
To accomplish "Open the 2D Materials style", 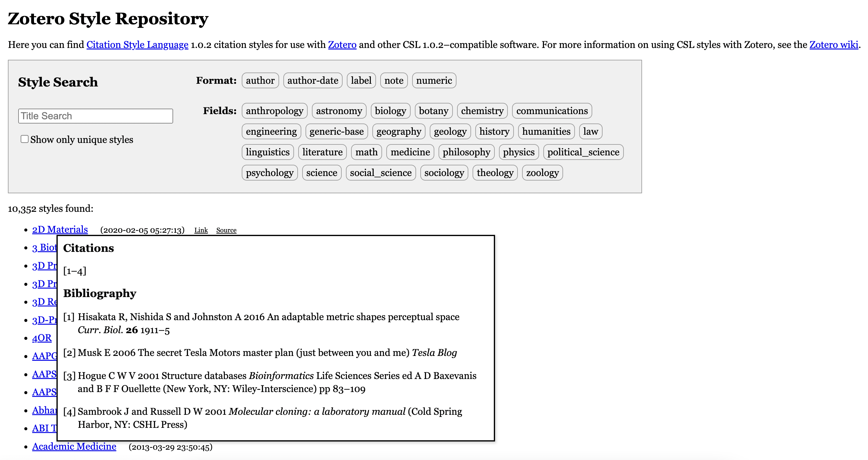I will point(60,229).
